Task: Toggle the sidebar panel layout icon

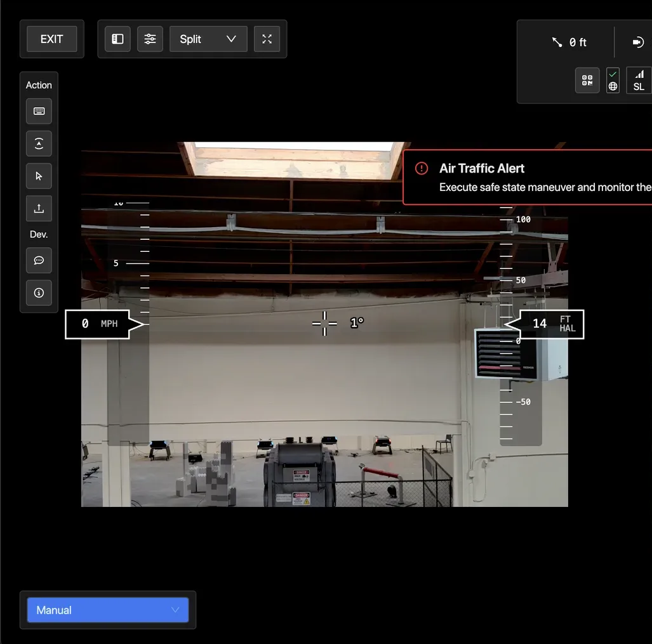Action: coord(117,39)
